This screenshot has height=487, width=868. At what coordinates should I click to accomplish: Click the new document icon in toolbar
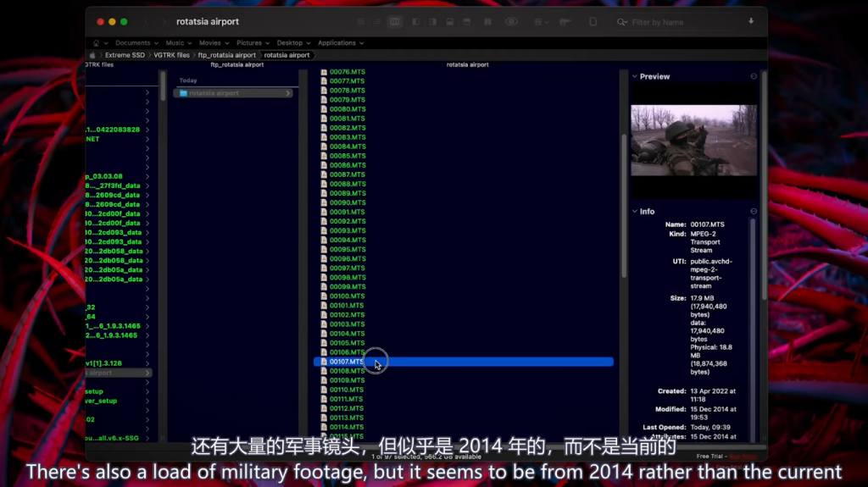pyautogui.click(x=593, y=21)
